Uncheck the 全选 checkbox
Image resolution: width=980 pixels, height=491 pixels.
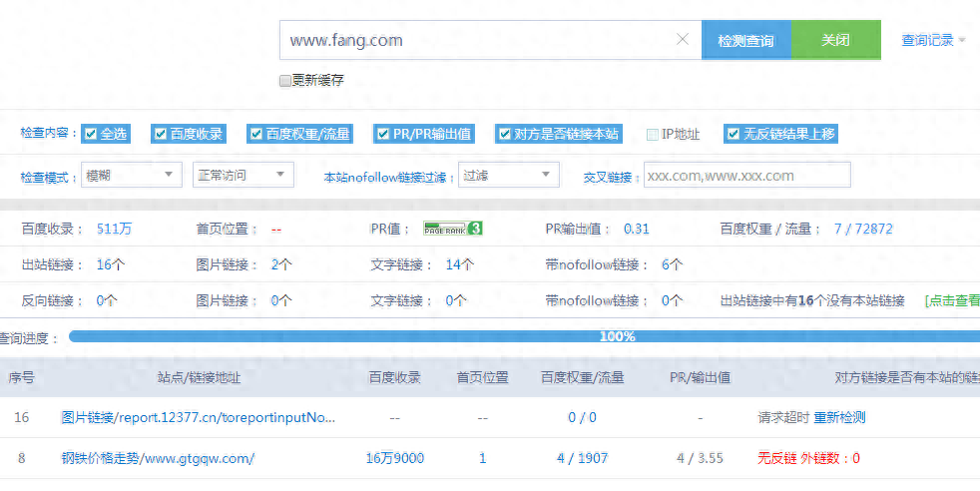pyautogui.click(x=91, y=134)
